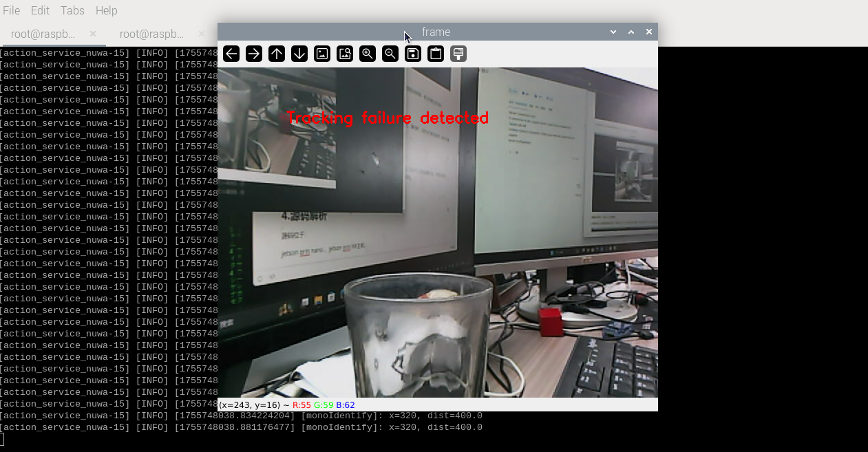Close the second root@raspb terminal tab
The width and height of the screenshot is (868, 452).
click(202, 34)
